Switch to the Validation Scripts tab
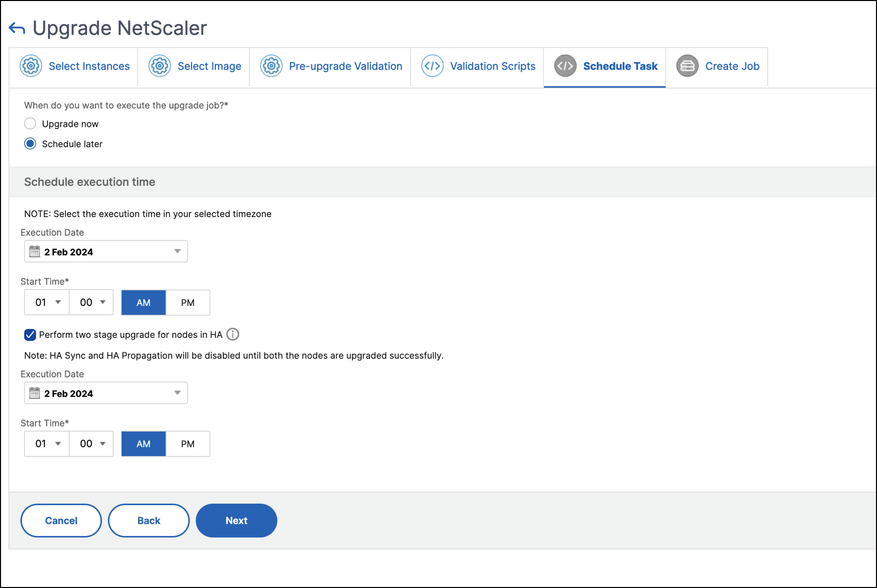Image resolution: width=877 pixels, height=588 pixels. pyautogui.click(x=492, y=66)
